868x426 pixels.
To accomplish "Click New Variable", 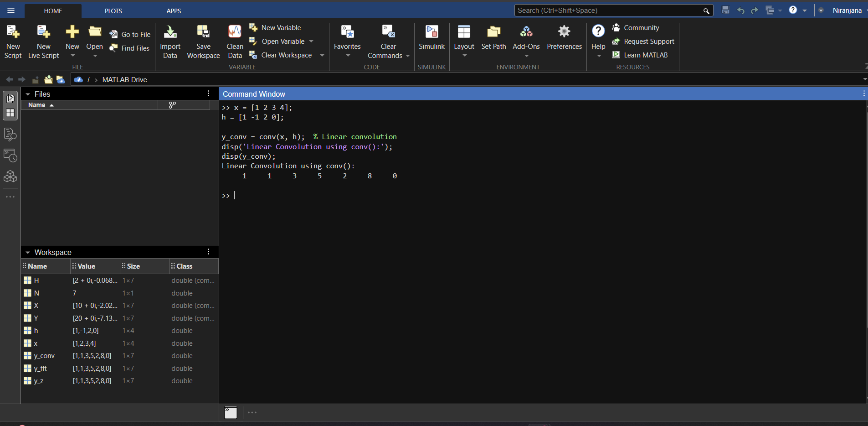I will (x=275, y=28).
